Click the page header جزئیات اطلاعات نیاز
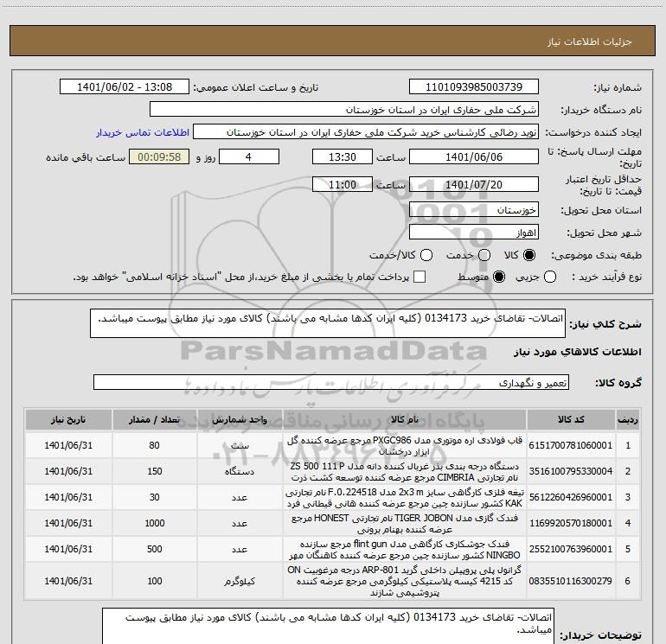The height and width of the screenshot is (644, 666). pos(589,41)
